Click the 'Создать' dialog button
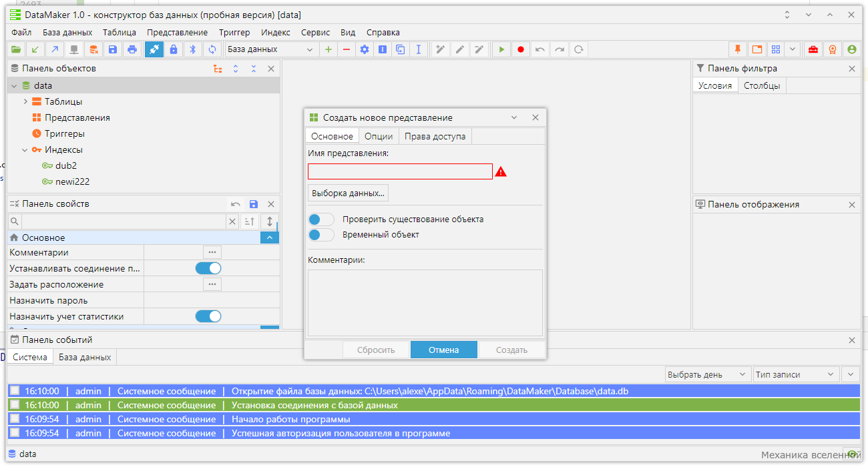The width and height of the screenshot is (868, 467). pyautogui.click(x=512, y=350)
